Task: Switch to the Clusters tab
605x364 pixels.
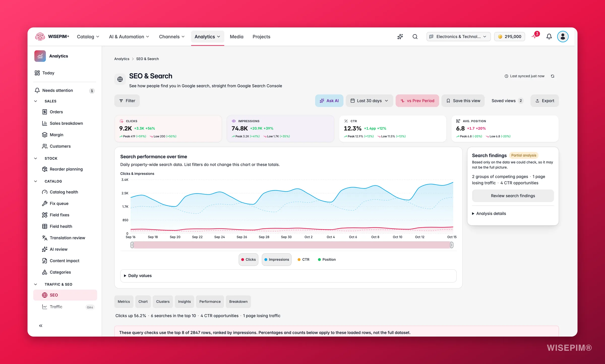Action: pos(163,302)
